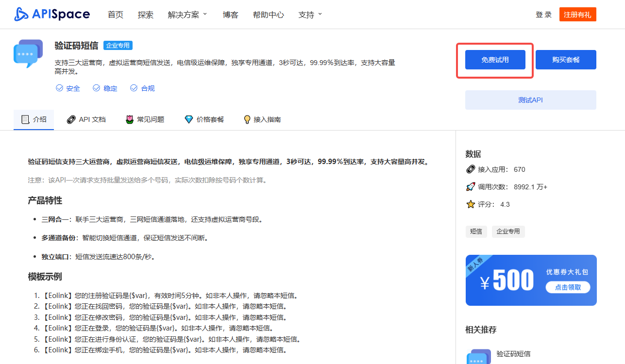Click the 修改密码 template line
The height and width of the screenshot is (364, 625).
coord(165,317)
